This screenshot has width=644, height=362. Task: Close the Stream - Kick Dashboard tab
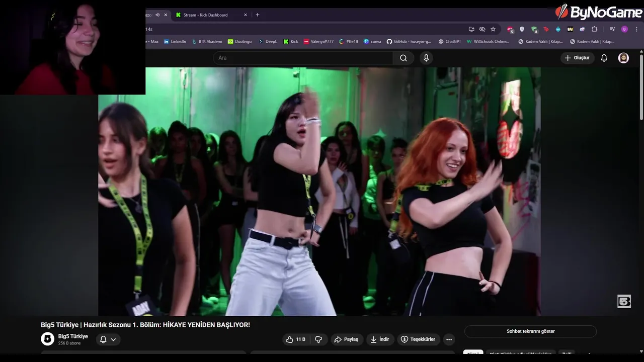tap(246, 15)
